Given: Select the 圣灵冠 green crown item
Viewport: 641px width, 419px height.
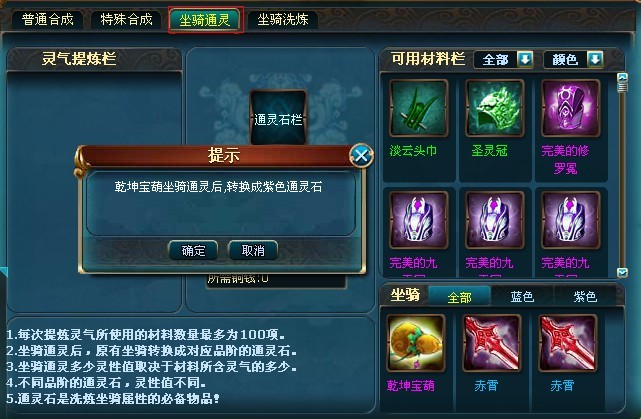Looking at the screenshot, I should (495, 108).
